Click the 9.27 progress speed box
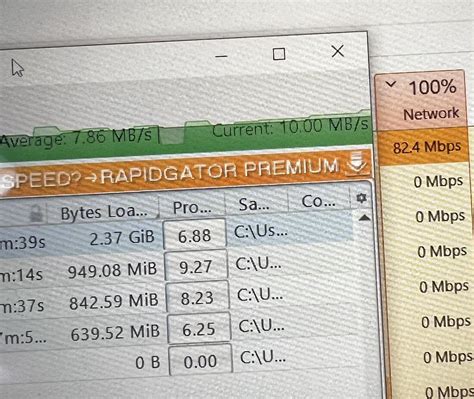Screen dimensions: 474x399 196,266
